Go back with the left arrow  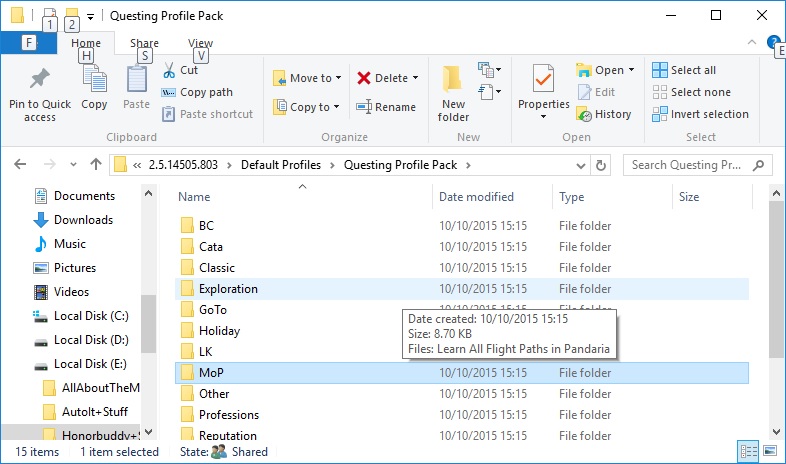pos(20,164)
